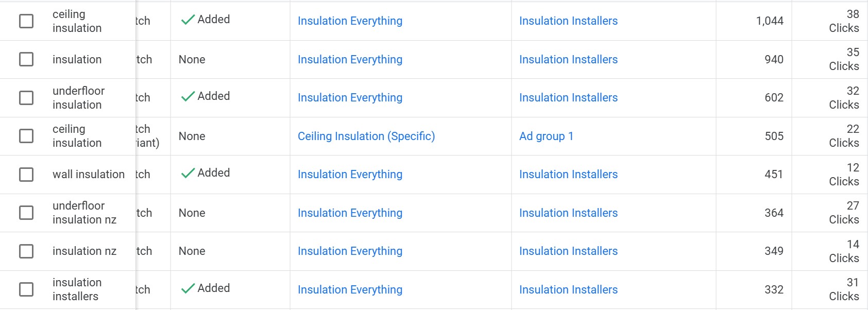Click None status on the insulation keyword row

pos(191,59)
